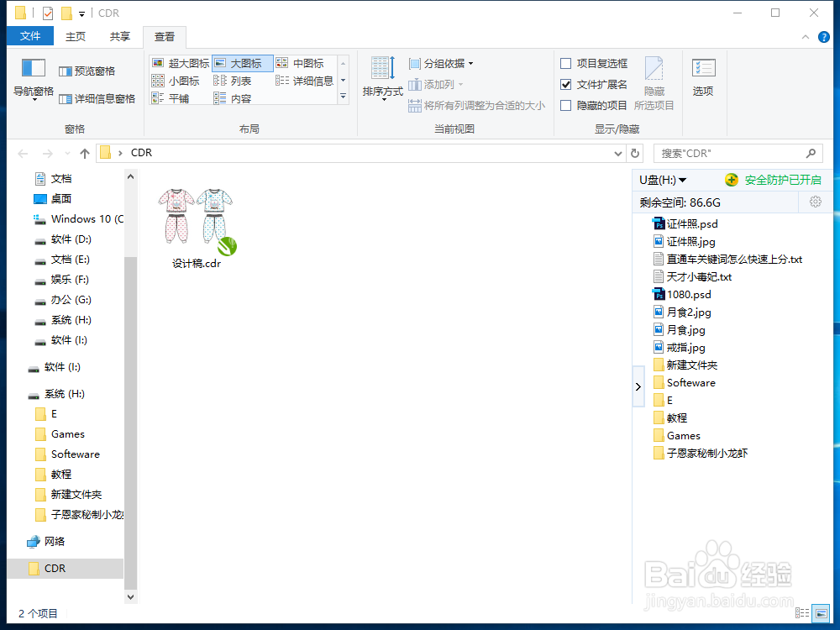The height and width of the screenshot is (630, 840).
Task: Click CDR in the address bar
Action: (141, 153)
